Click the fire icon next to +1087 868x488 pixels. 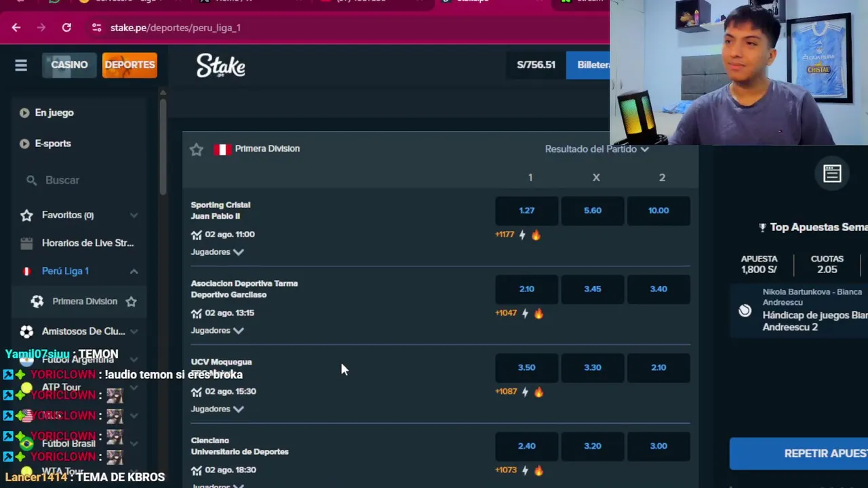click(538, 392)
